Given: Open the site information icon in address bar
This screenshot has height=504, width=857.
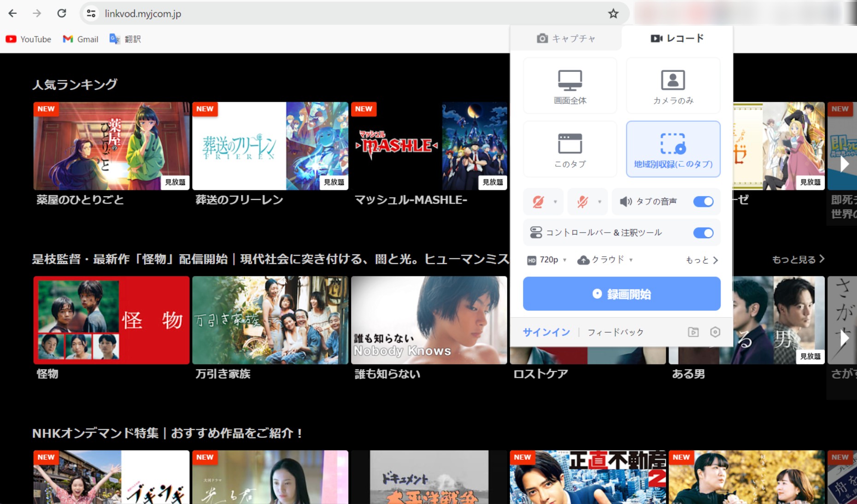Looking at the screenshot, I should coord(91,13).
